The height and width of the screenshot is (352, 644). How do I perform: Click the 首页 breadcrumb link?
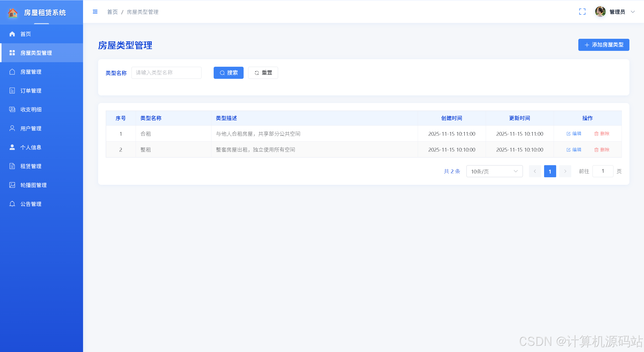[x=112, y=12]
